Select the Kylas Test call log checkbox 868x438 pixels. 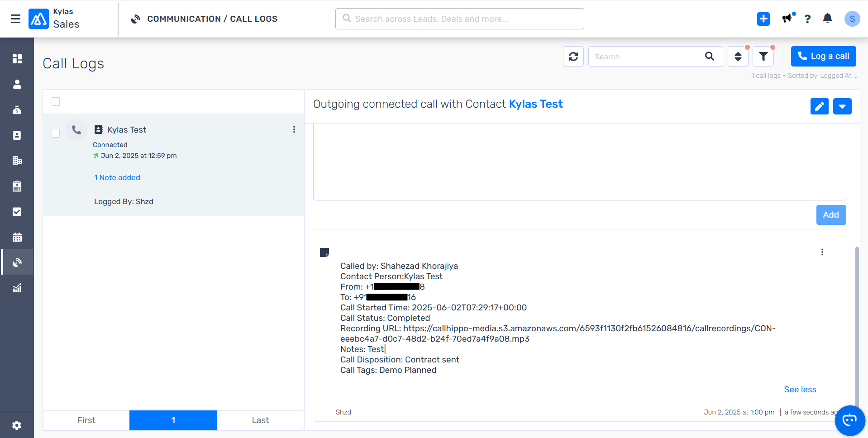tap(56, 133)
